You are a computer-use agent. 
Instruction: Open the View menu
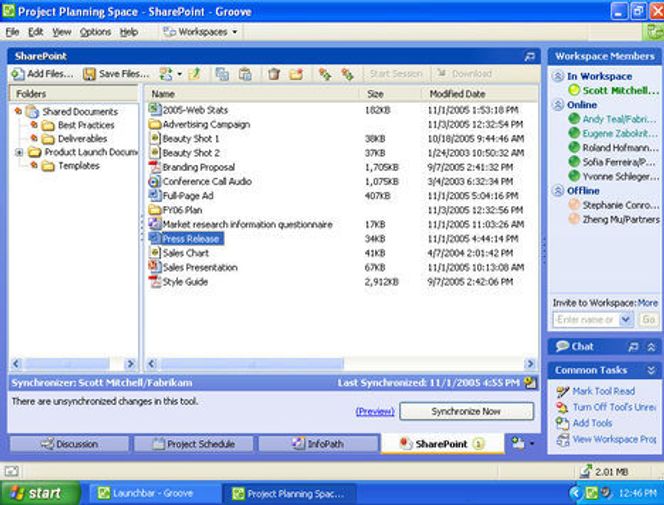coord(61,32)
